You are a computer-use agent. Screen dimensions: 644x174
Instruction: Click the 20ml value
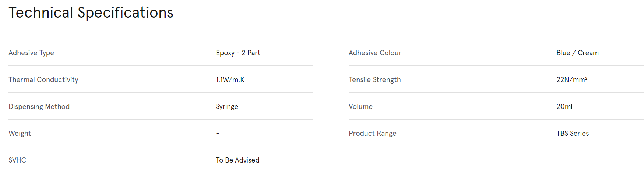pyautogui.click(x=564, y=106)
